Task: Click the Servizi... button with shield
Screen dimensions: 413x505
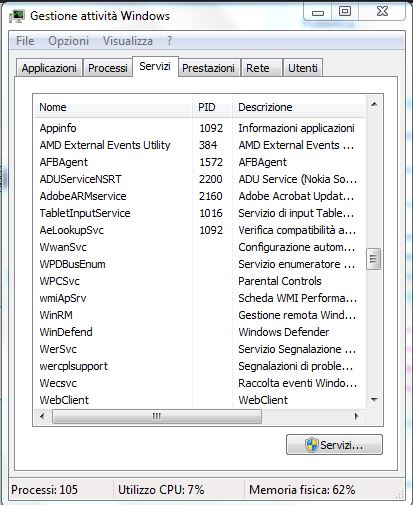Action: (x=334, y=445)
